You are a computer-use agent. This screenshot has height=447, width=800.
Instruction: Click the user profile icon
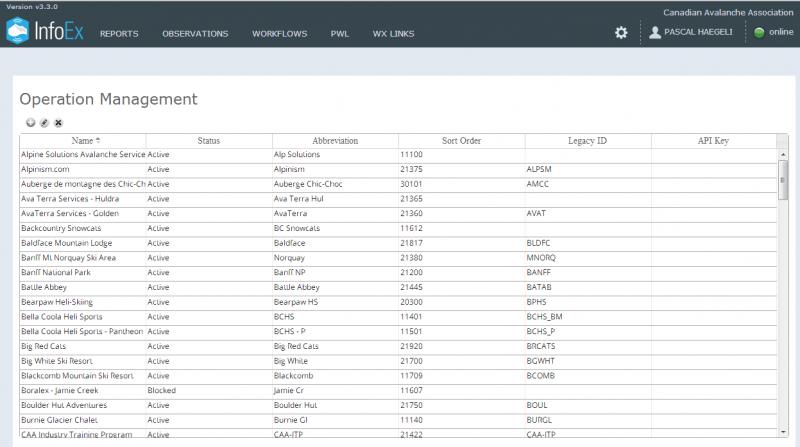tap(655, 33)
